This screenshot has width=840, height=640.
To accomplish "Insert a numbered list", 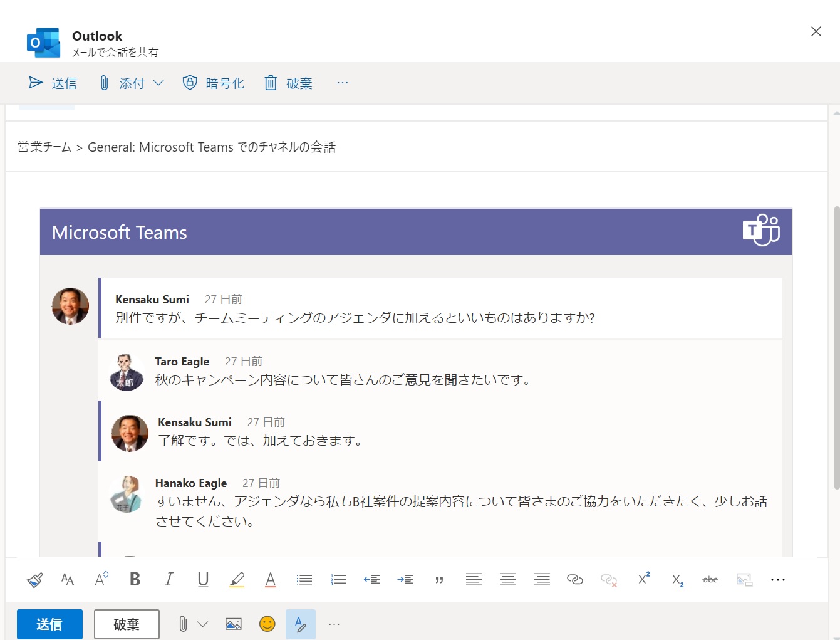I will (x=338, y=580).
